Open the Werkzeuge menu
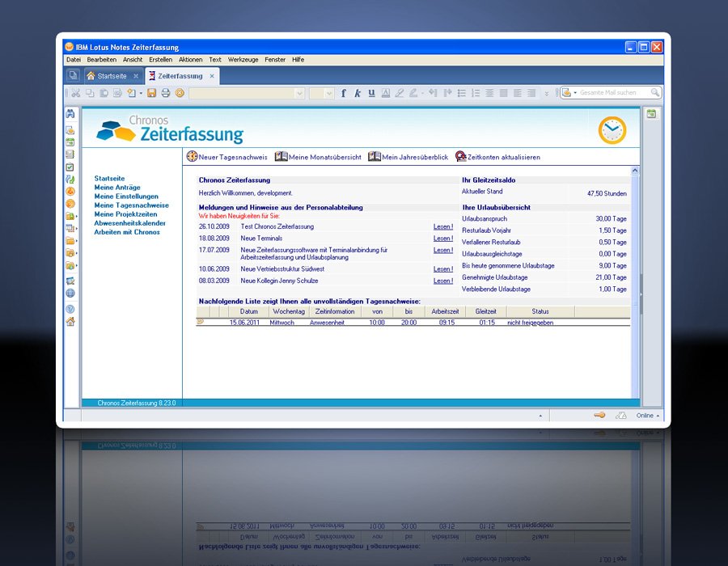This screenshot has width=728, height=566. coord(243,60)
